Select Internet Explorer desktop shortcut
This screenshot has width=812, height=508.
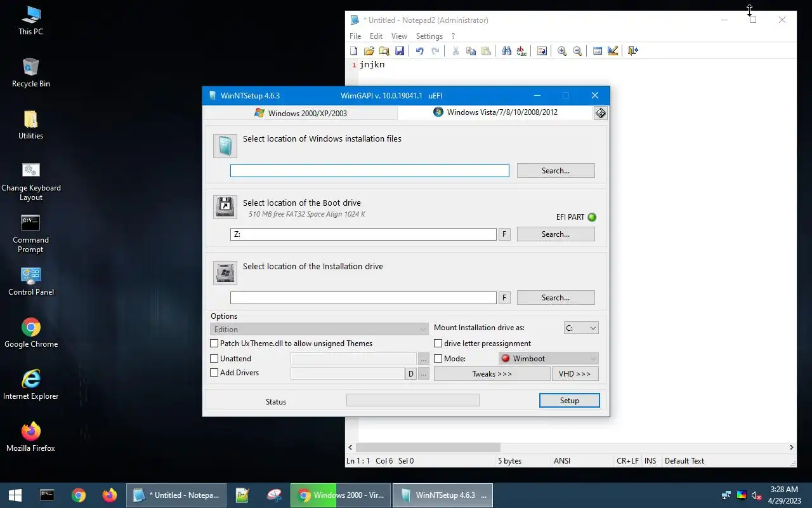click(x=30, y=385)
